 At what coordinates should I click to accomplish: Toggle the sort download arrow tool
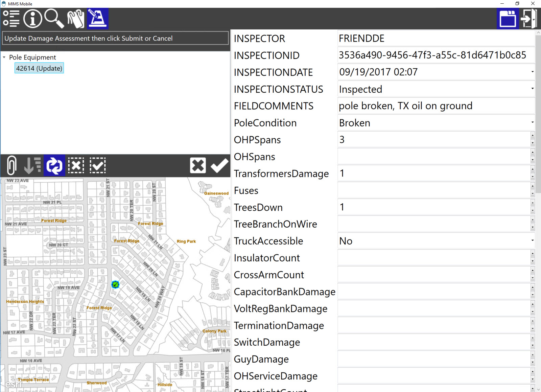(x=32, y=165)
